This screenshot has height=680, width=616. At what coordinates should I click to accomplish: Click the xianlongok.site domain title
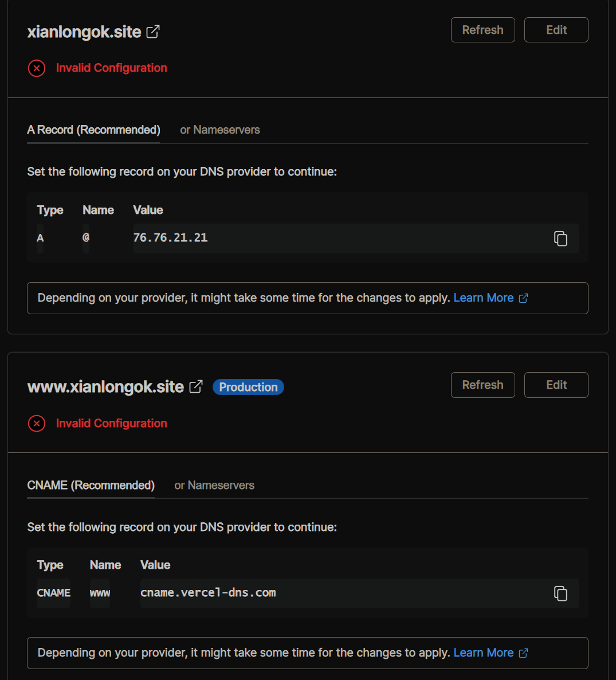tap(84, 32)
